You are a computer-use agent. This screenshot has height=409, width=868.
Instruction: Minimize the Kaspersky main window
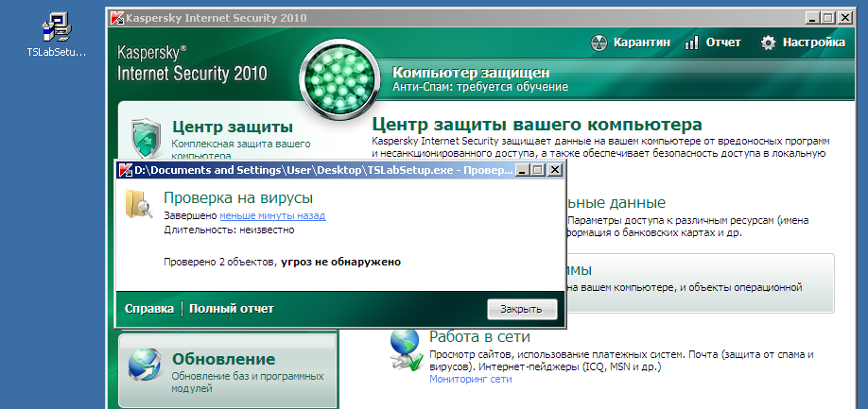(x=812, y=18)
